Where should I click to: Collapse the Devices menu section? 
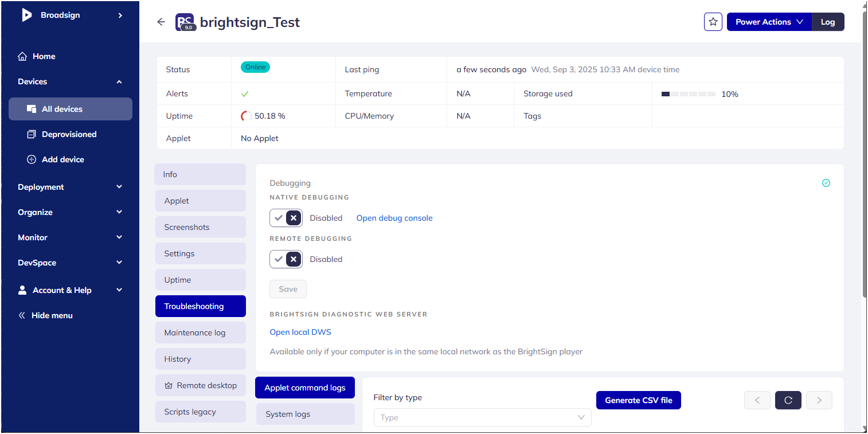(119, 81)
